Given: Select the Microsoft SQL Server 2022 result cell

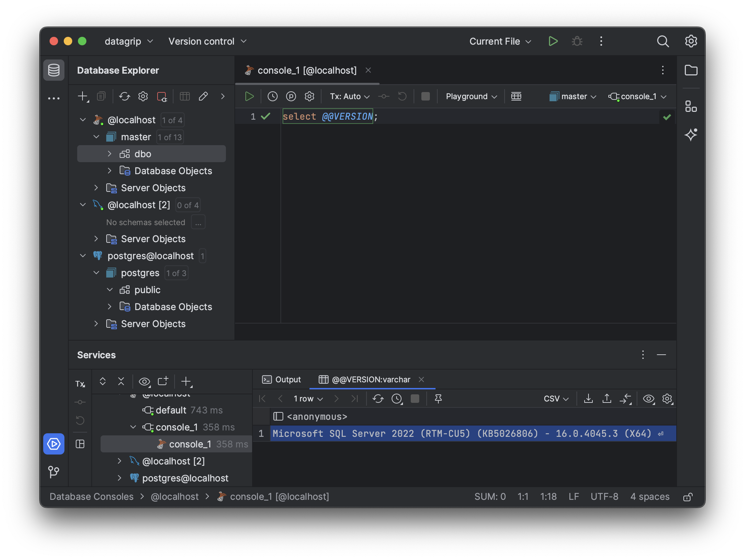Looking at the screenshot, I should tap(473, 434).
